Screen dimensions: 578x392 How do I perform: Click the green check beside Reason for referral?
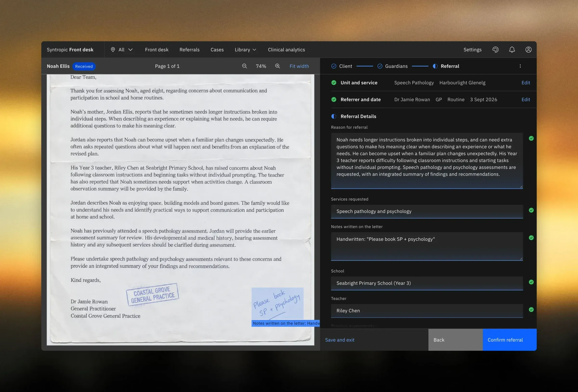[x=531, y=138]
